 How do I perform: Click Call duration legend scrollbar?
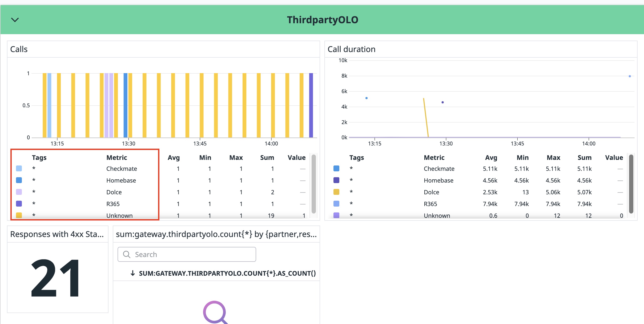631,184
